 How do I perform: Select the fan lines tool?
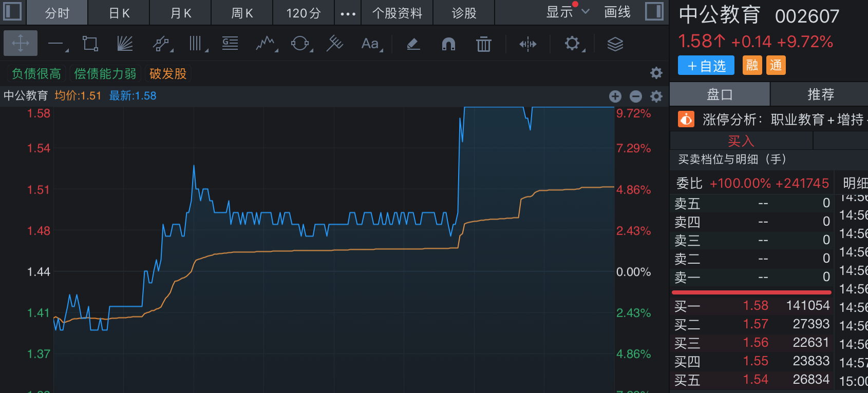point(125,44)
